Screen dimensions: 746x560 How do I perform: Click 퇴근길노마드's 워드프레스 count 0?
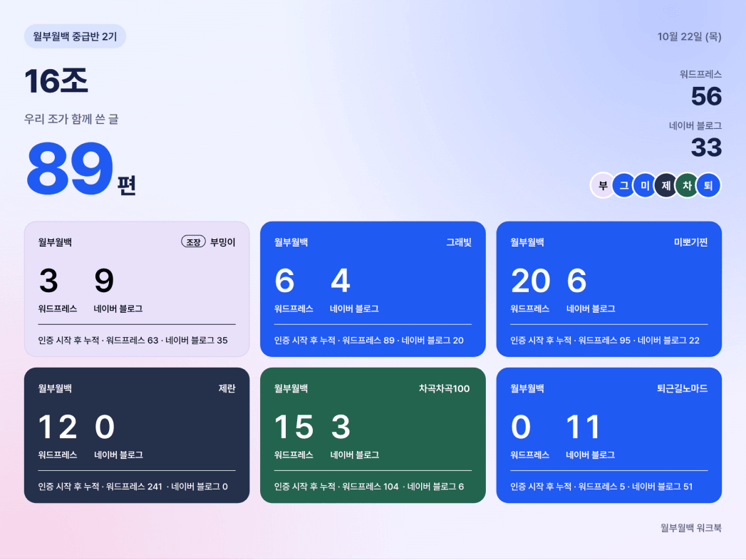click(x=520, y=426)
